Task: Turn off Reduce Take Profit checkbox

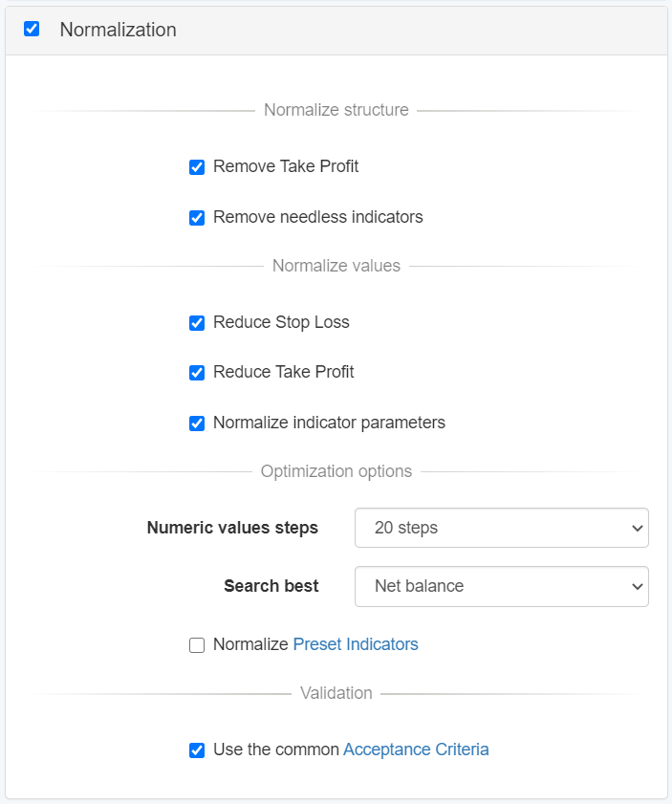Action: [197, 373]
